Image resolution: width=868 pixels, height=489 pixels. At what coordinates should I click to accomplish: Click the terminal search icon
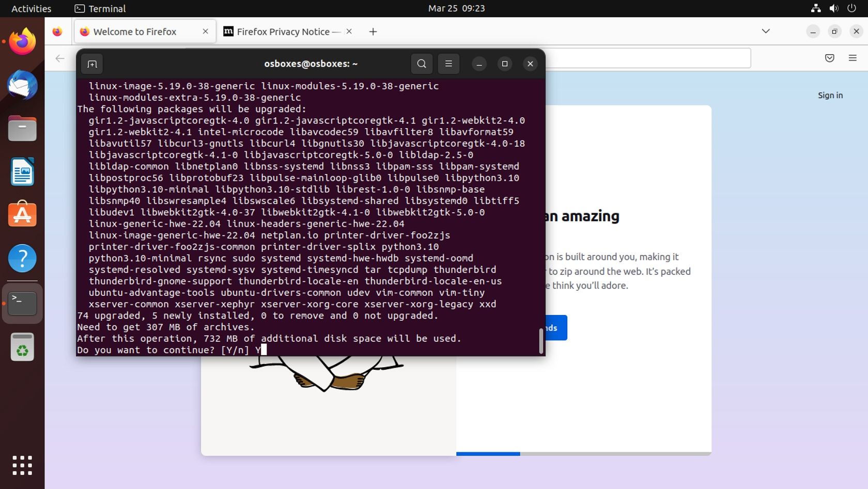[x=422, y=64]
